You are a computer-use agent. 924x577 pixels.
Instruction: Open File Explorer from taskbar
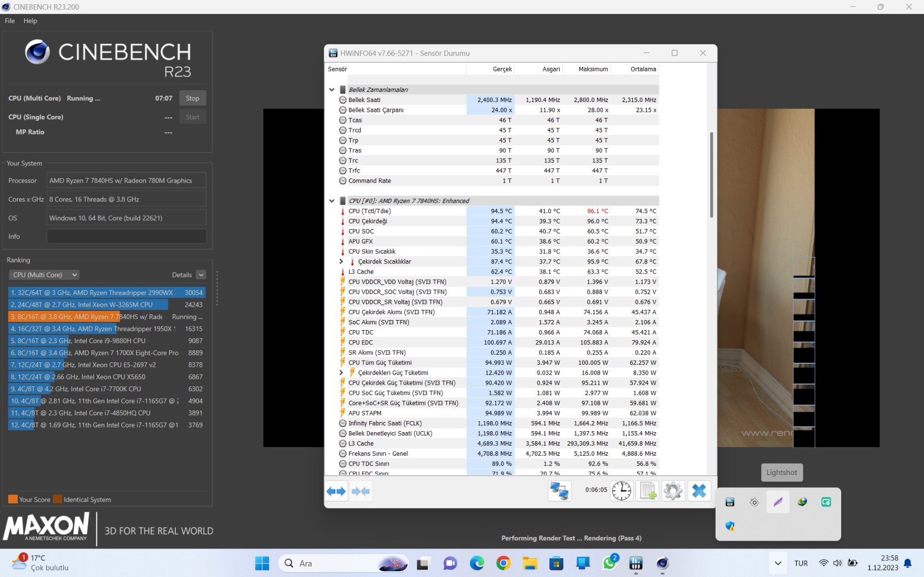(x=530, y=563)
